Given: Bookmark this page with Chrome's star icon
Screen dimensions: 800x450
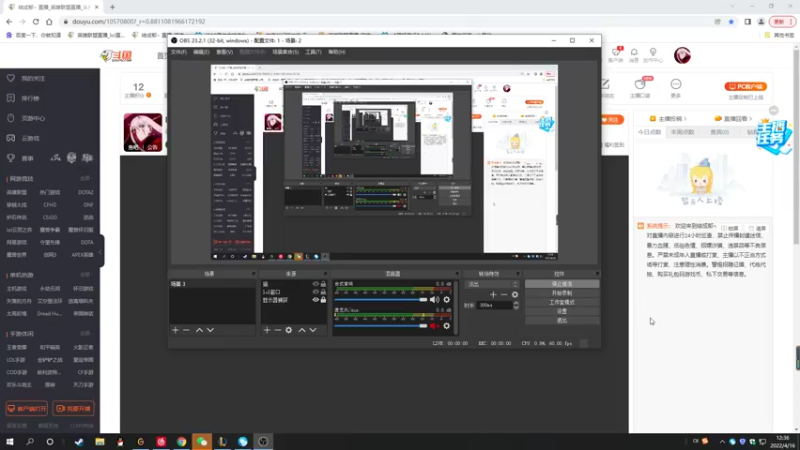Looking at the screenshot, I should [x=731, y=21].
